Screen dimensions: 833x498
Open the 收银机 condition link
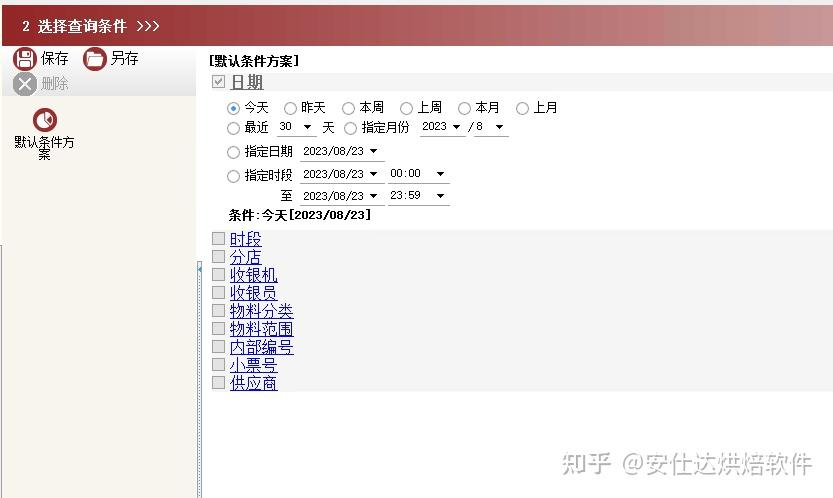coord(253,275)
